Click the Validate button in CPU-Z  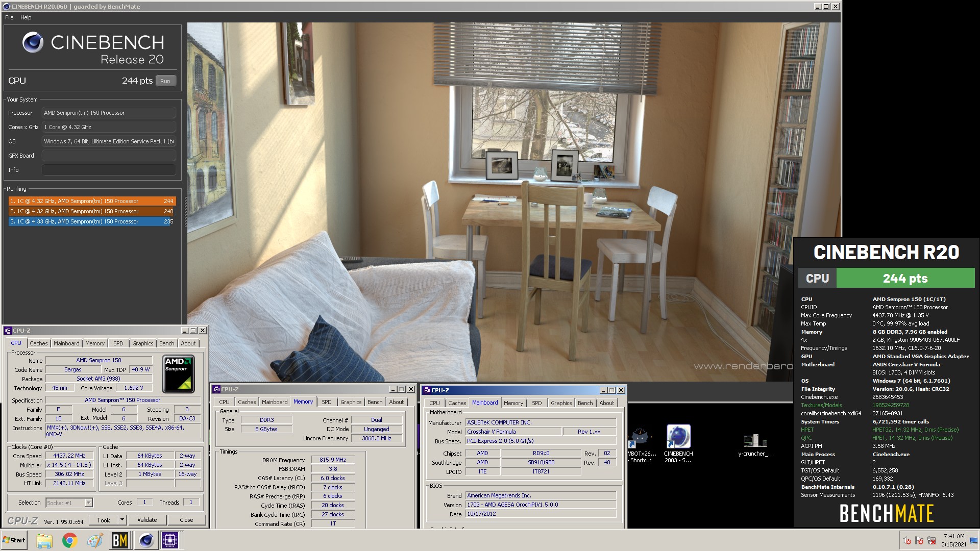click(147, 520)
